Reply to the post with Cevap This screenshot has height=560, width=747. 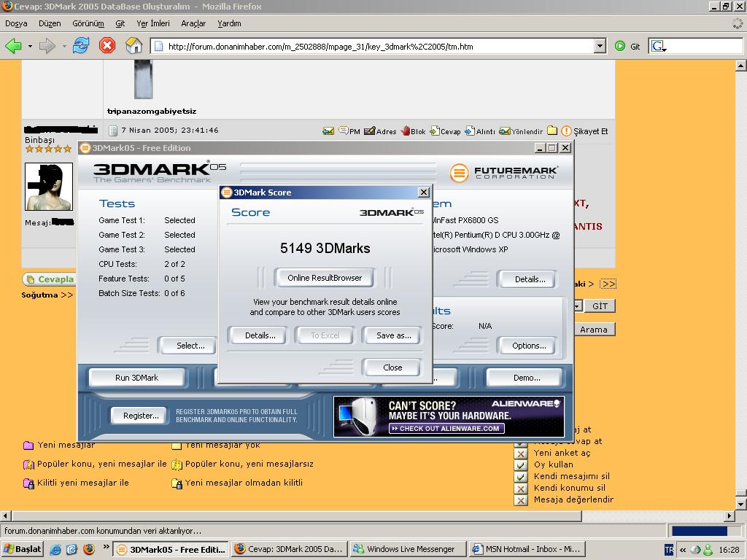[445, 131]
